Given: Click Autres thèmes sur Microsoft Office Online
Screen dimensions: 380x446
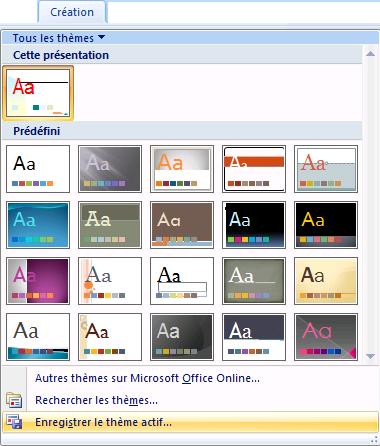Looking at the screenshot, I should pyautogui.click(x=190, y=378).
